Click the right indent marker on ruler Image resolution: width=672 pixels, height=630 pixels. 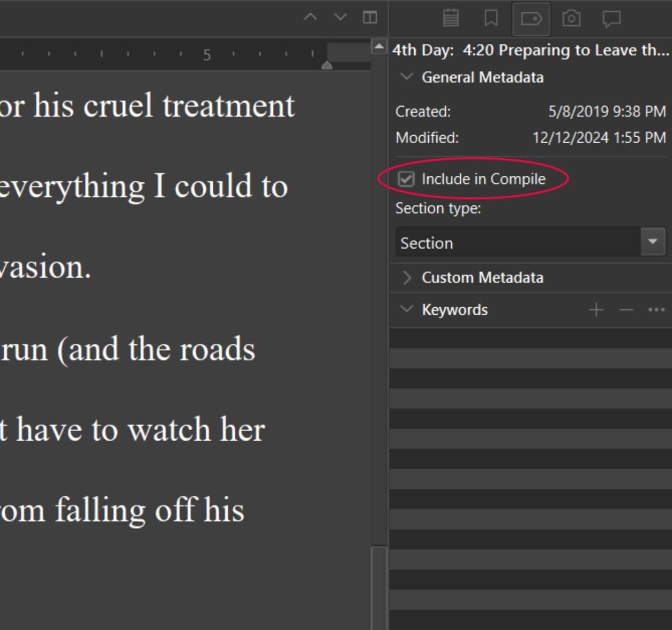coord(327,65)
